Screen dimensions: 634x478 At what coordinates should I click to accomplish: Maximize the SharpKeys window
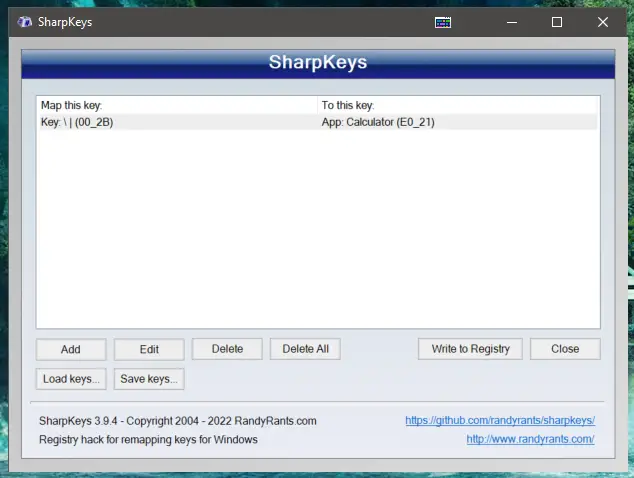point(557,22)
